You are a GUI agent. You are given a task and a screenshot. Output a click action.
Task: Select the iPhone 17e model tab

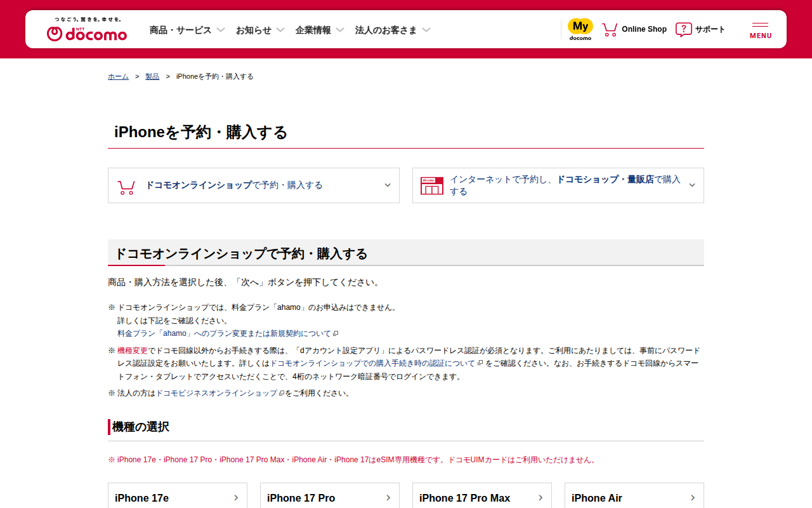(x=178, y=498)
